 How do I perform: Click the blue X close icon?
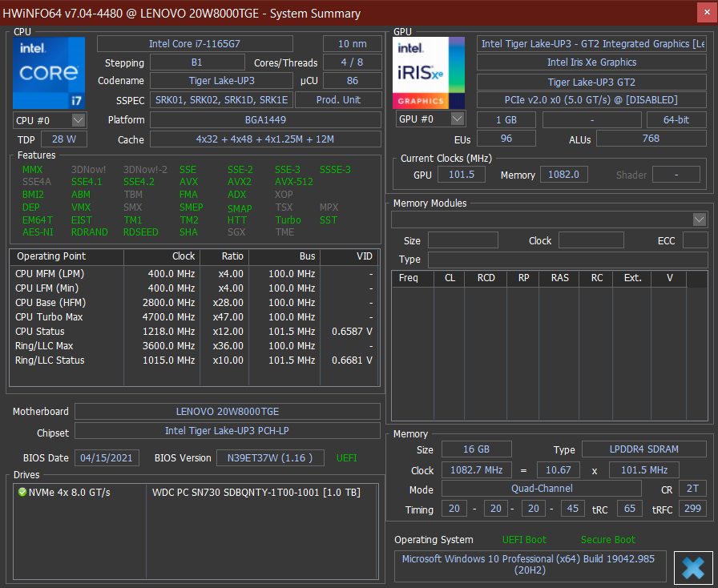point(692,566)
